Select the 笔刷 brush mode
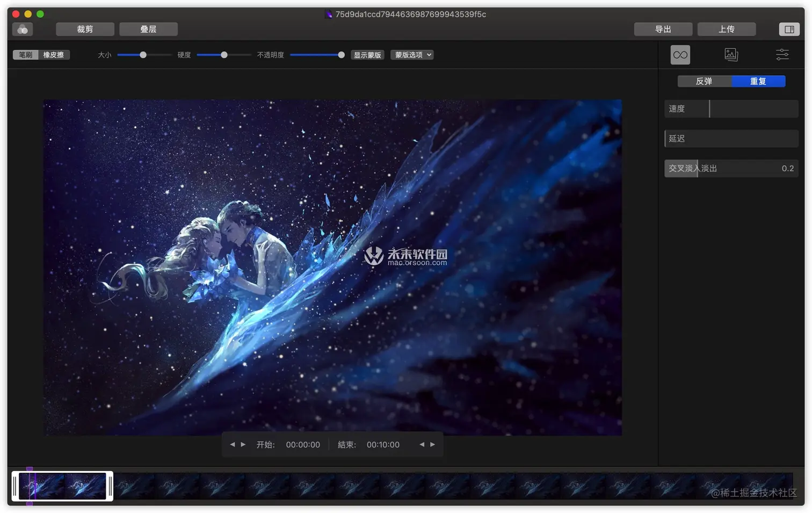Screen dimensions: 812x513 click(x=26, y=55)
